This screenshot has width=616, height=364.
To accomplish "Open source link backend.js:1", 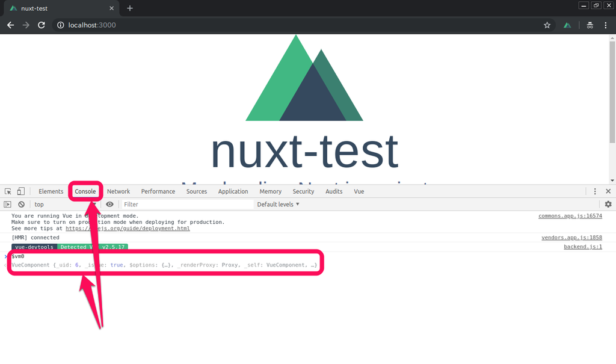I will (x=583, y=247).
